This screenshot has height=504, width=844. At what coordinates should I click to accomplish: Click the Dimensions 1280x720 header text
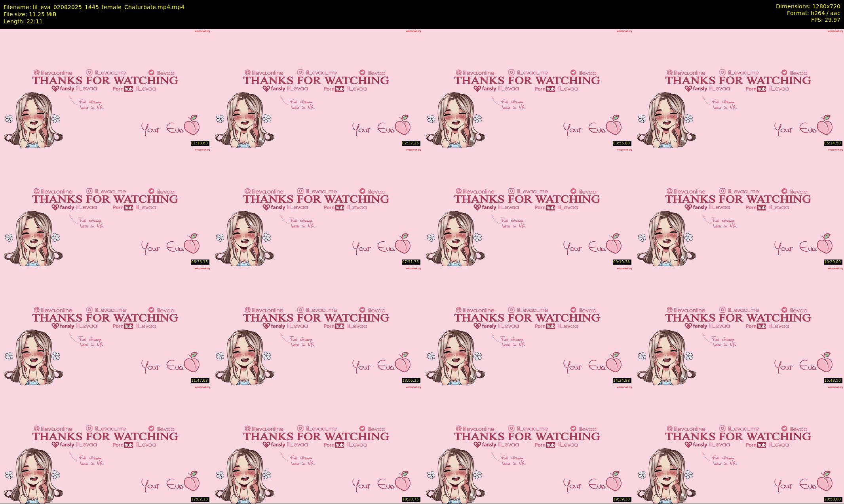click(808, 6)
